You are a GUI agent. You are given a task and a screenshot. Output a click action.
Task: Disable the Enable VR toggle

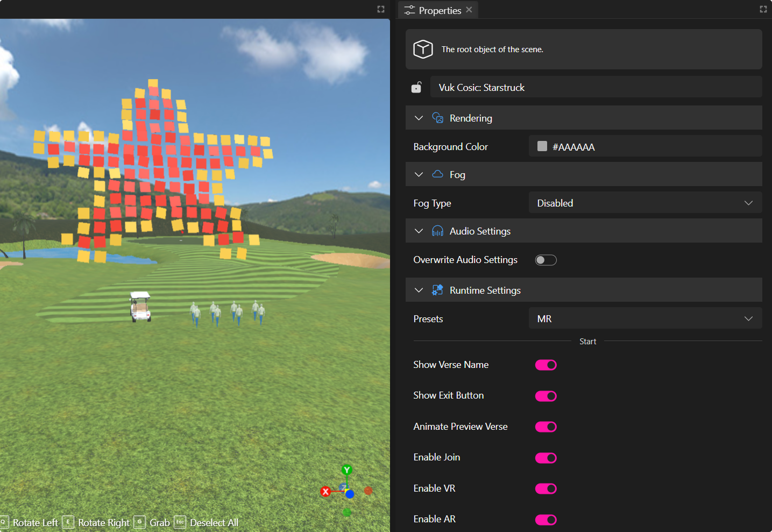pyautogui.click(x=546, y=489)
